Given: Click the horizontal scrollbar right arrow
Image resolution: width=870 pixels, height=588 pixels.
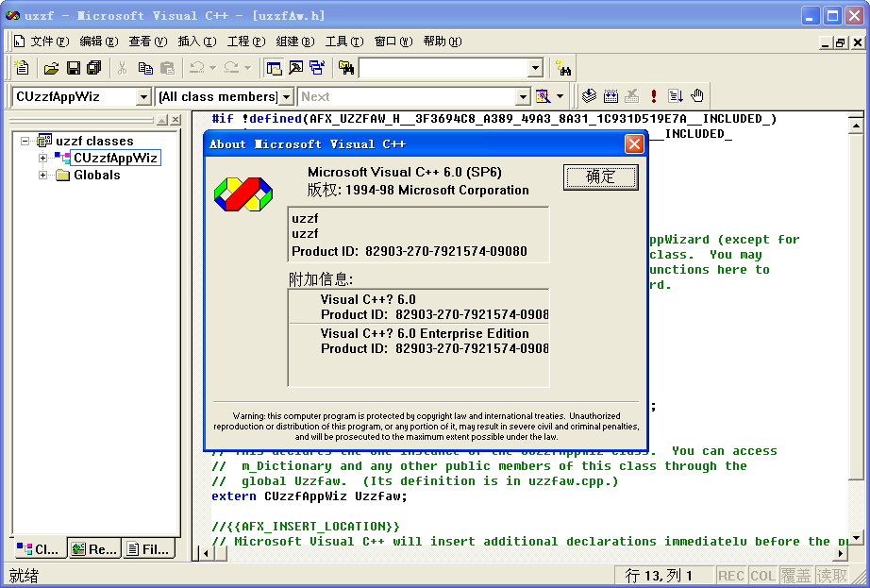Looking at the screenshot, I should [841, 553].
